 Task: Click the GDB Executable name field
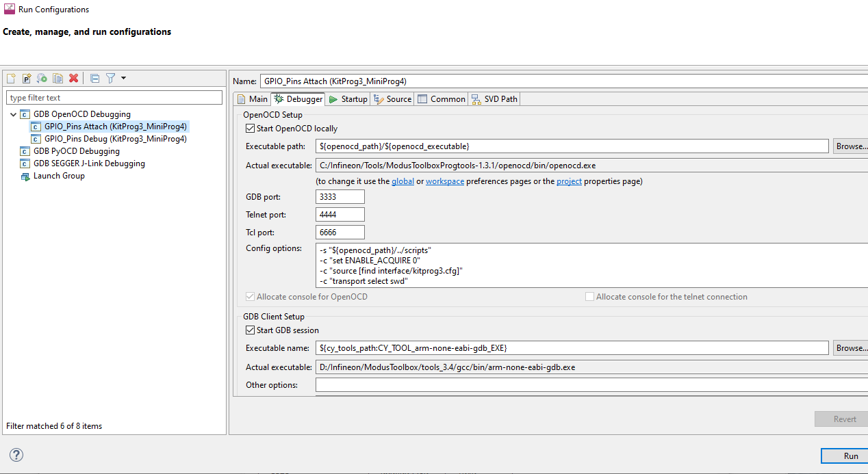572,348
